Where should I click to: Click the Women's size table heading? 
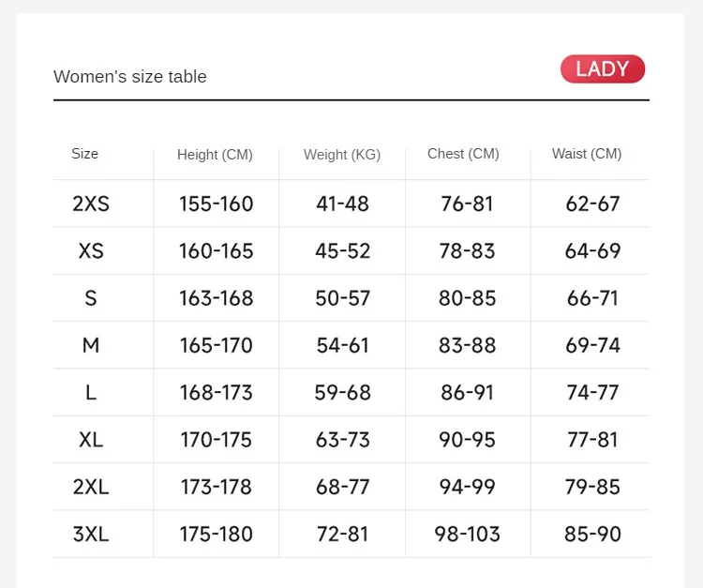130,77
